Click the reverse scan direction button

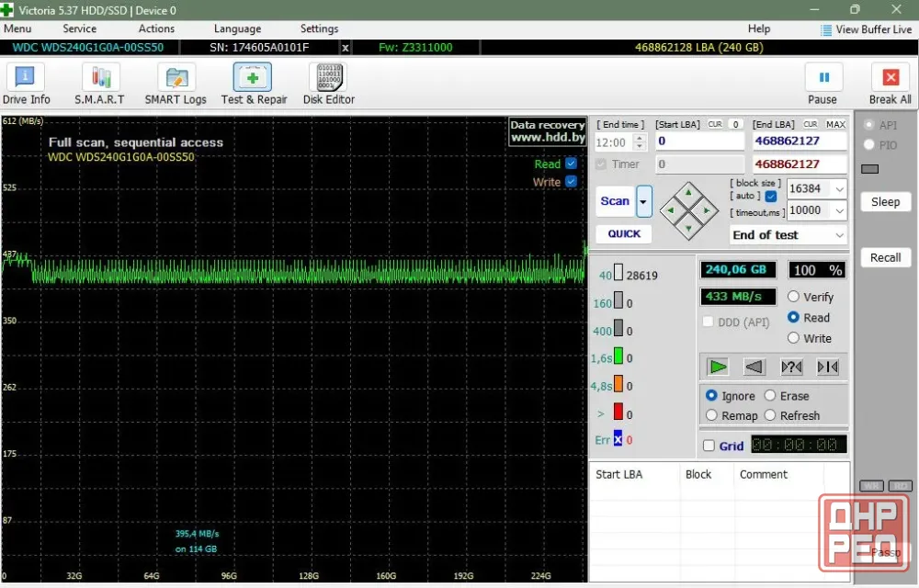point(754,367)
